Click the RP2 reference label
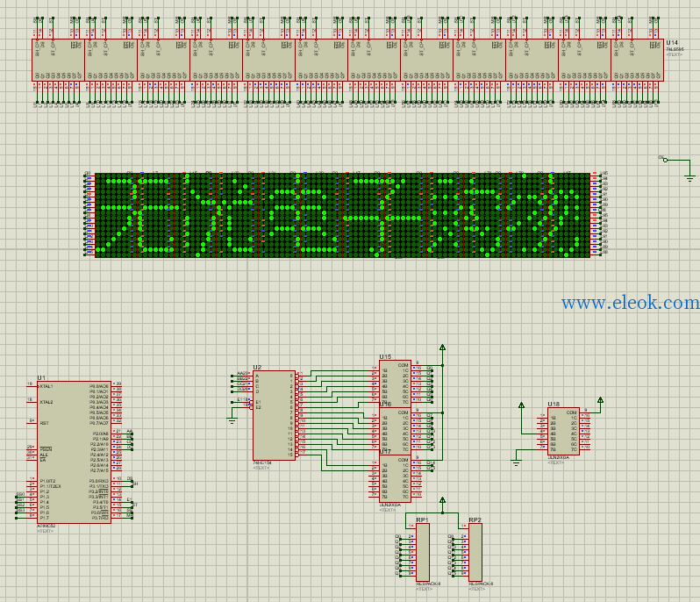Image resolution: width=700 pixels, height=602 pixels. [475, 520]
